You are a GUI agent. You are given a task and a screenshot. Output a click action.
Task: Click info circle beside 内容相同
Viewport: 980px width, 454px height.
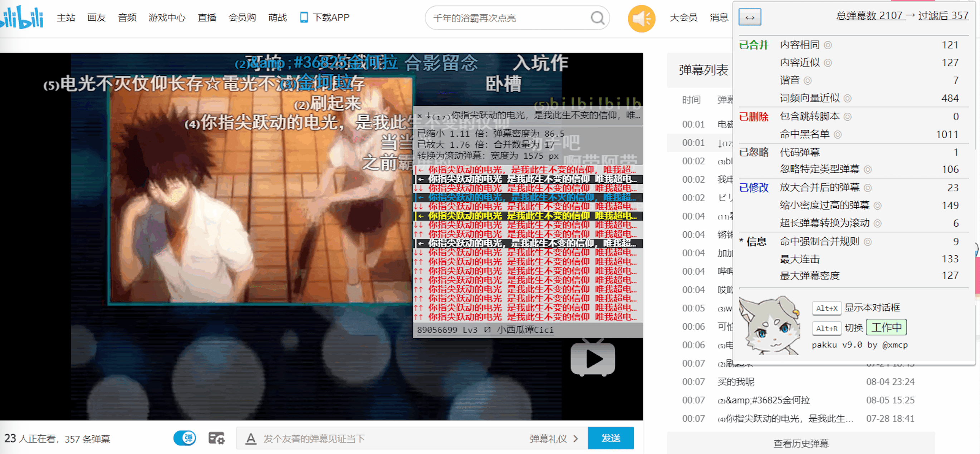827,45
